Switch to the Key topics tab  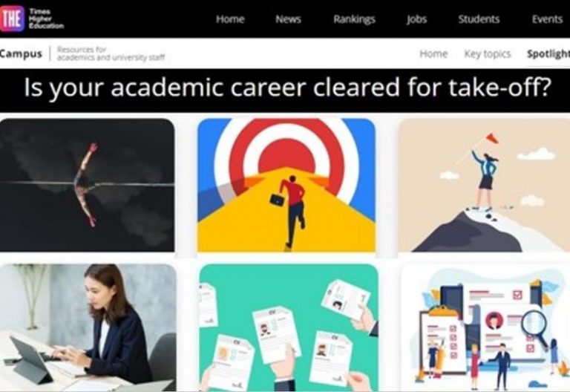[488, 53]
